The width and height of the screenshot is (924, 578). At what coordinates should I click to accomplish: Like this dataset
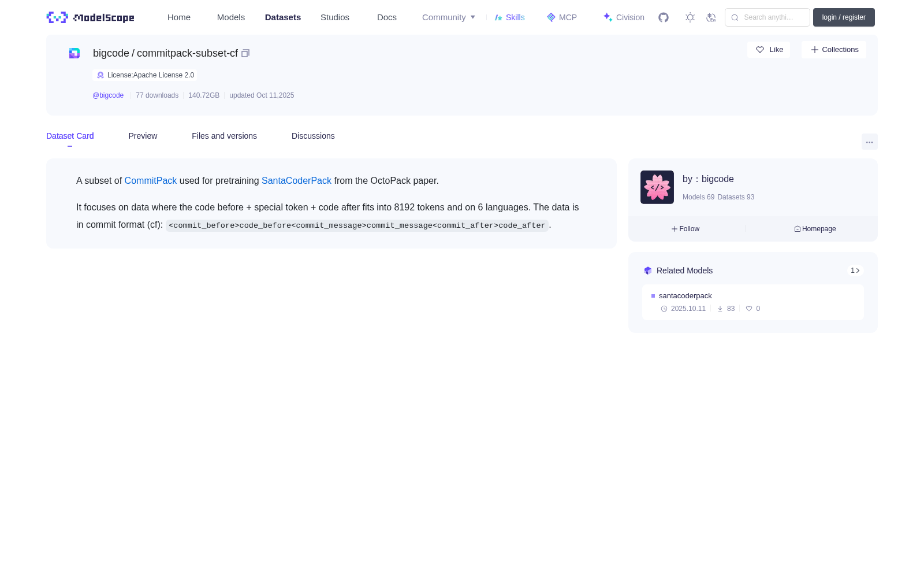[769, 50]
